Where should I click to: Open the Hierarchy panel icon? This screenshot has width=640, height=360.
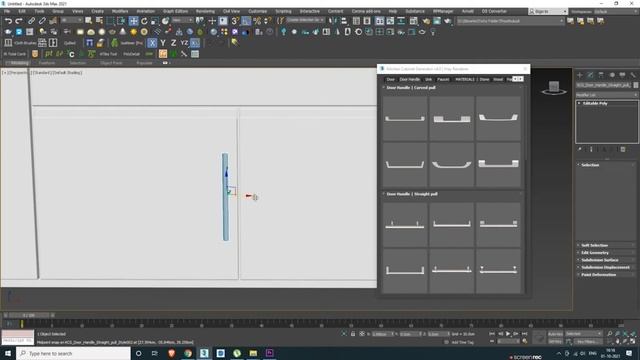pyautogui.click(x=601, y=75)
